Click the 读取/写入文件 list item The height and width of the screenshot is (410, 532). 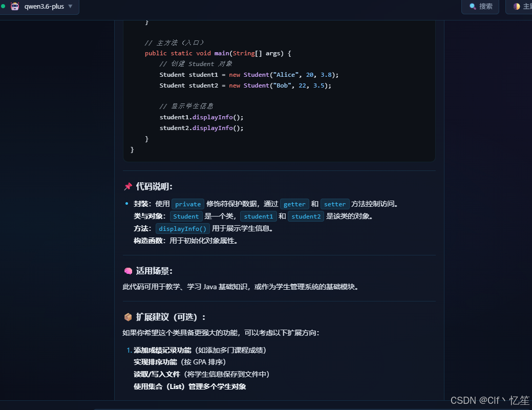click(202, 374)
